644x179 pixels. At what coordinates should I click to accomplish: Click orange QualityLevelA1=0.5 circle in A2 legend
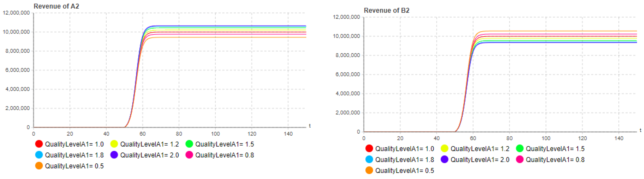coord(39,166)
